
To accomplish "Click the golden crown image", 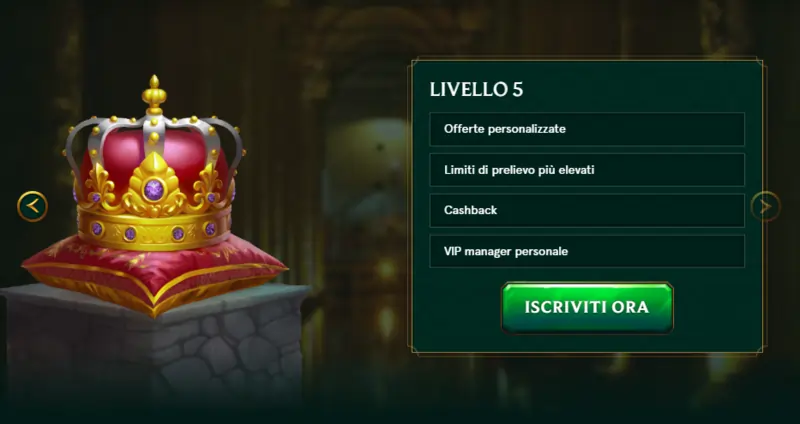I will pyautogui.click(x=153, y=164).
